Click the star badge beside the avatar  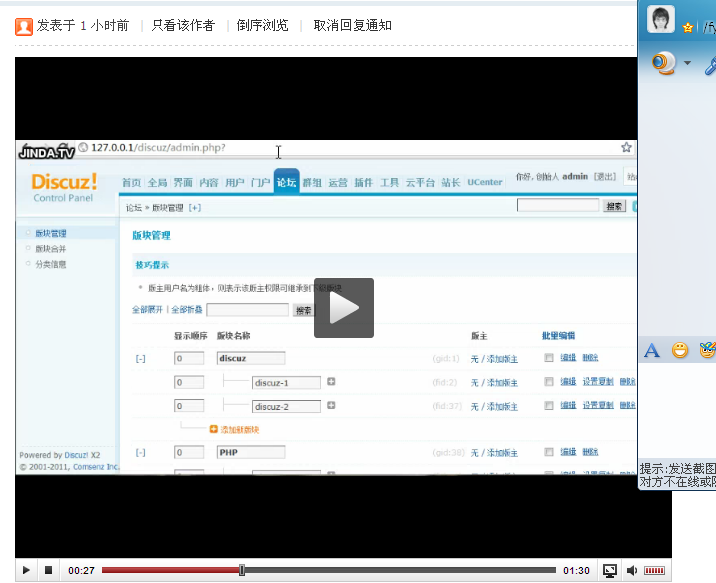click(688, 27)
